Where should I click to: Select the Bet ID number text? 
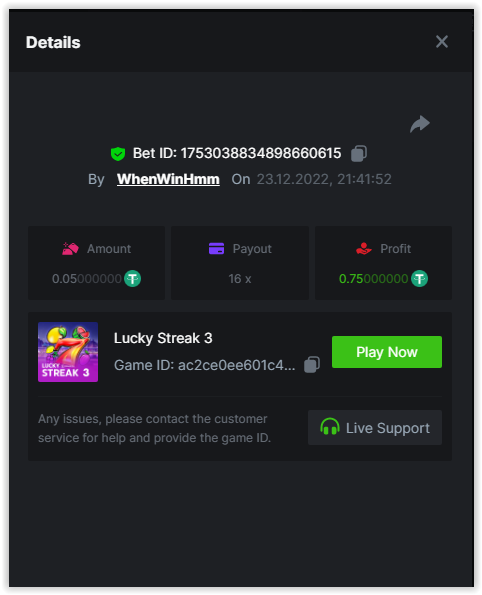pos(261,153)
